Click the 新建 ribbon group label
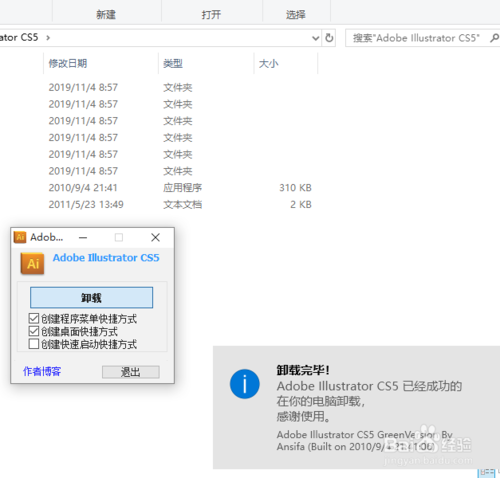The height and width of the screenshot is (478, 500). point(106,14)
